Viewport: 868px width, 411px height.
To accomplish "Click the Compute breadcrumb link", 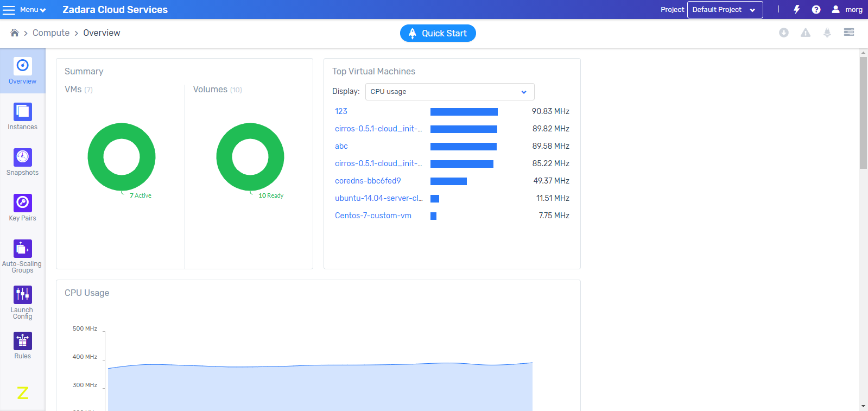I will (51, 33).
